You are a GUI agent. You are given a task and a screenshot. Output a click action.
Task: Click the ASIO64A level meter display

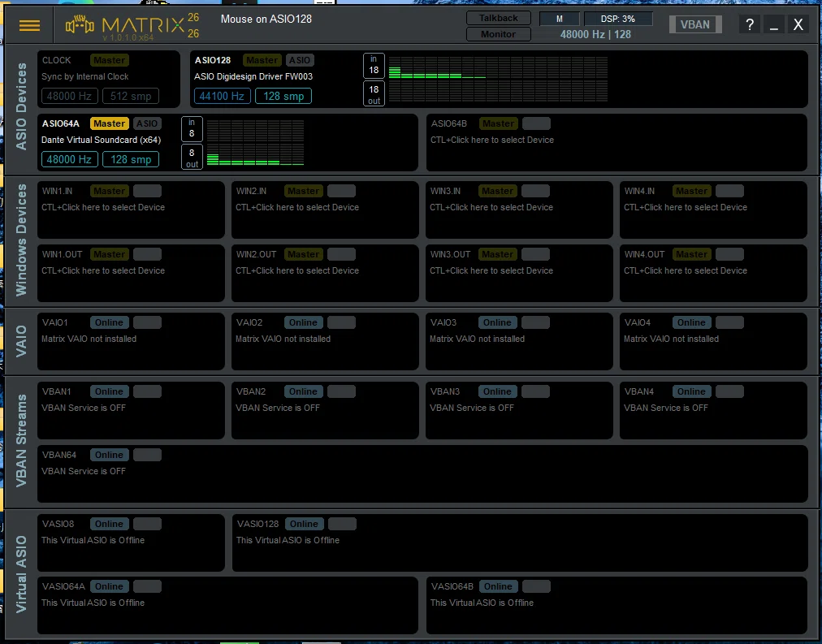tap(255, 143)
